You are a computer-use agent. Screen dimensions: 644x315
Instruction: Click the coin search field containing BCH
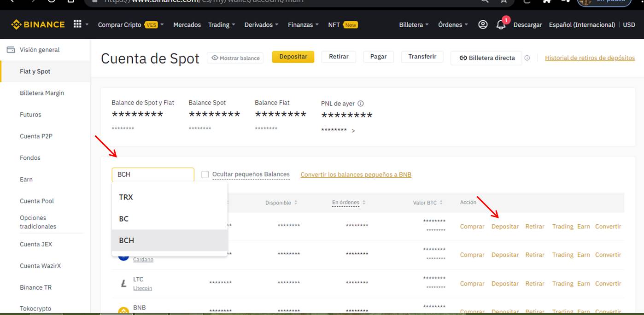[153, 175]
